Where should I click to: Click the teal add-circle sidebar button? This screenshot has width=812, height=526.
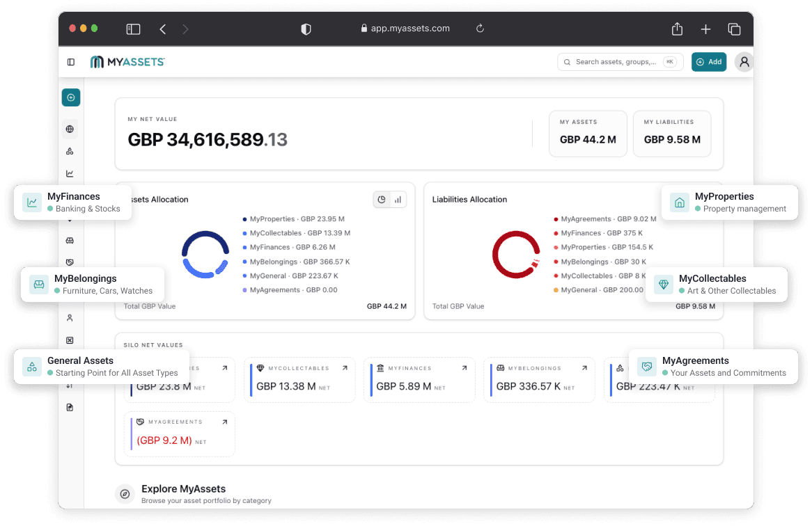(x=71, y=97)
